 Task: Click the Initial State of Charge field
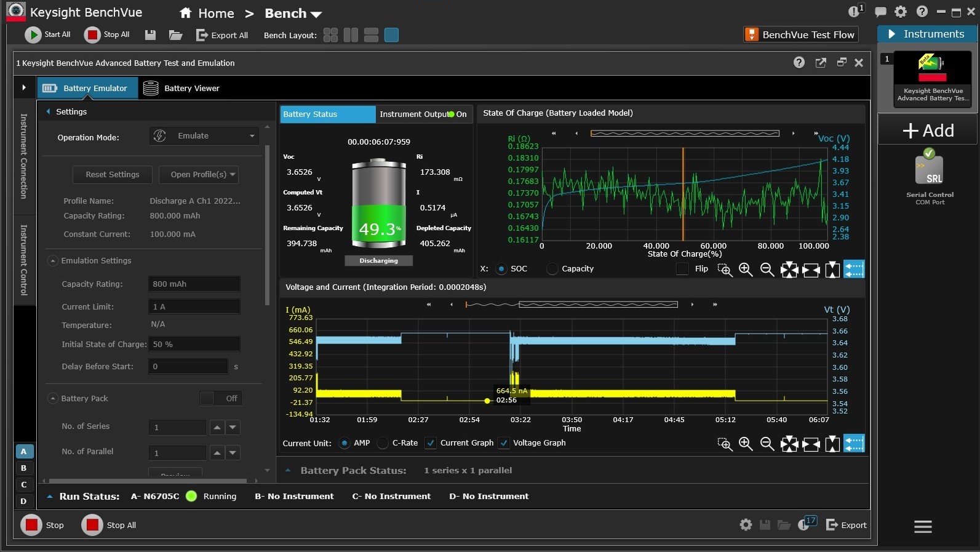coord(194,344)
